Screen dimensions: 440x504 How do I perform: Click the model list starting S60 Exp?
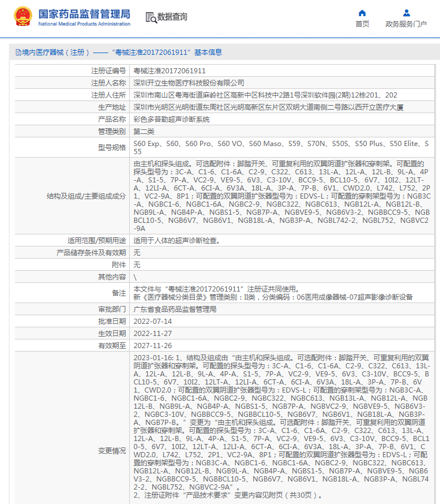(281, 148)
